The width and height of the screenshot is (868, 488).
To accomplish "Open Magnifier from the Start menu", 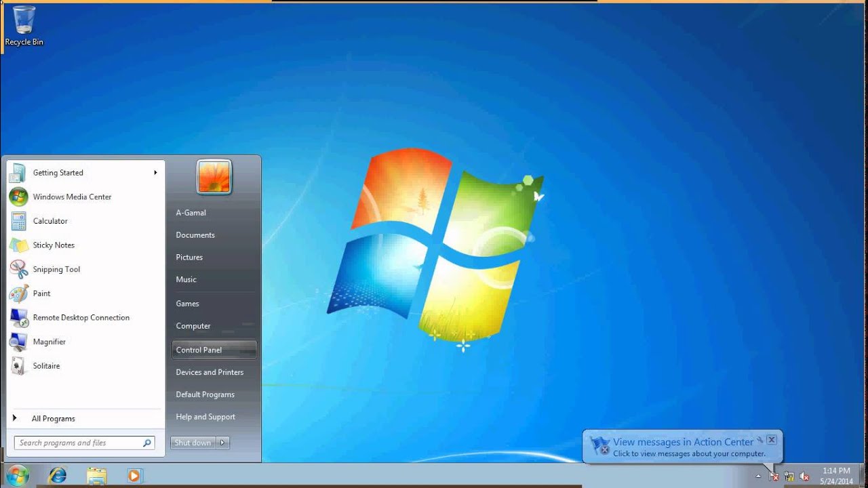I will point(85,342).
